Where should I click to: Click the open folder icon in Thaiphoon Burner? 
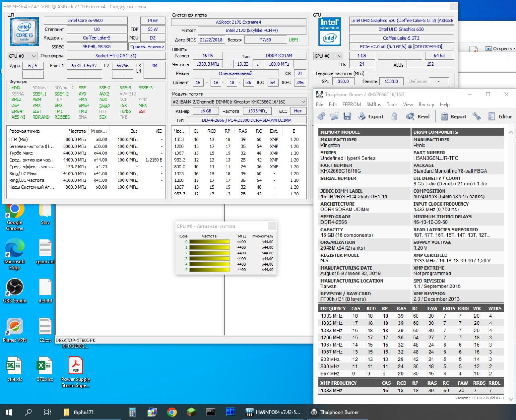334,116
